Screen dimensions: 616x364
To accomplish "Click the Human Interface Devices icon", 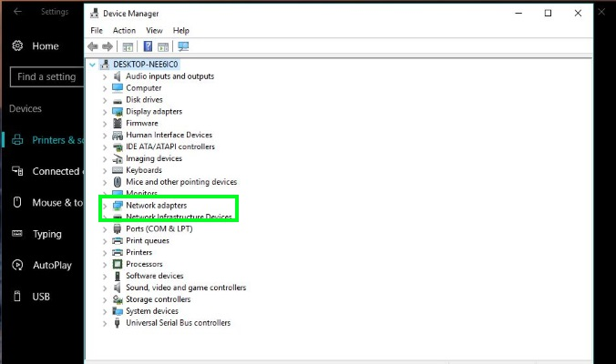I will pos(117,136).
